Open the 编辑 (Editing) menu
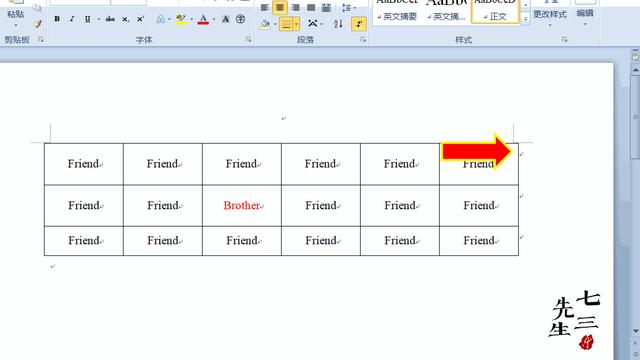 (x=585, y=14)
